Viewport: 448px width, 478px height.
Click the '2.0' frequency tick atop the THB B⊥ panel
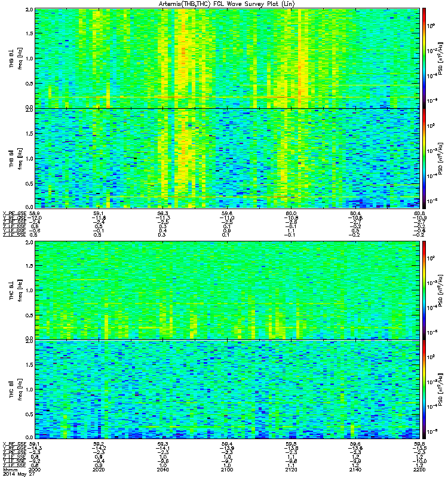[x=29, y=10]
